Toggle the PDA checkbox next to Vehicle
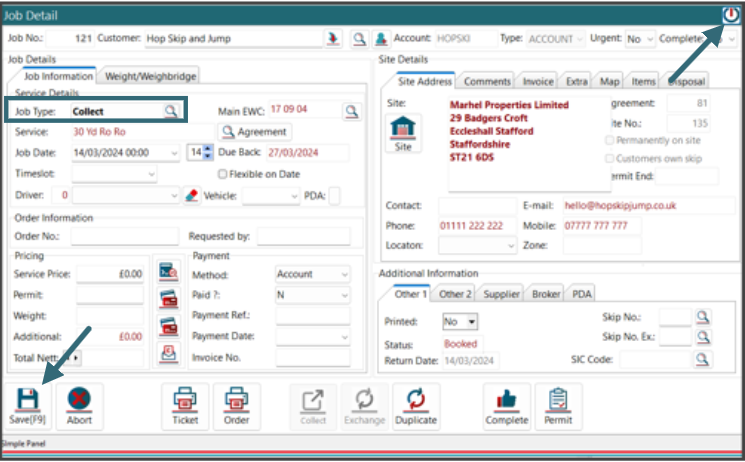 (334, 196)
